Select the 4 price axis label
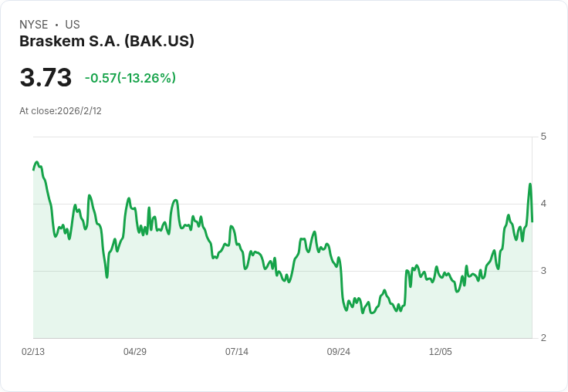Screen dimensions: 568x392 pyautogui.click(x=543, y=204)
